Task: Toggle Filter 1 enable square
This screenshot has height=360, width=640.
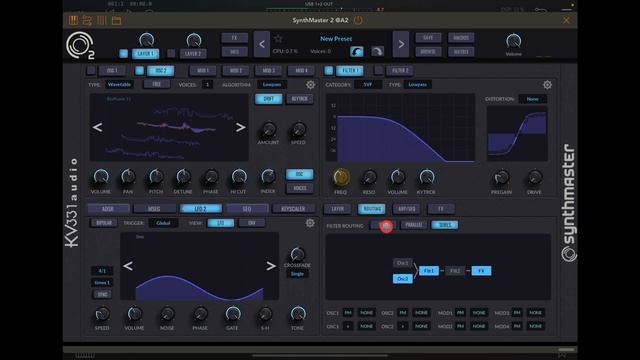Action: tap(329, 70)
